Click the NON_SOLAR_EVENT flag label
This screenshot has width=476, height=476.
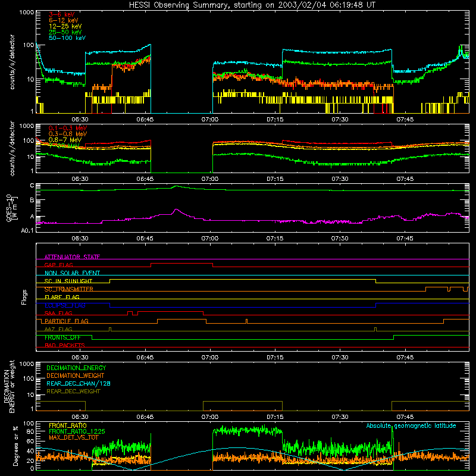click(72, 273)
